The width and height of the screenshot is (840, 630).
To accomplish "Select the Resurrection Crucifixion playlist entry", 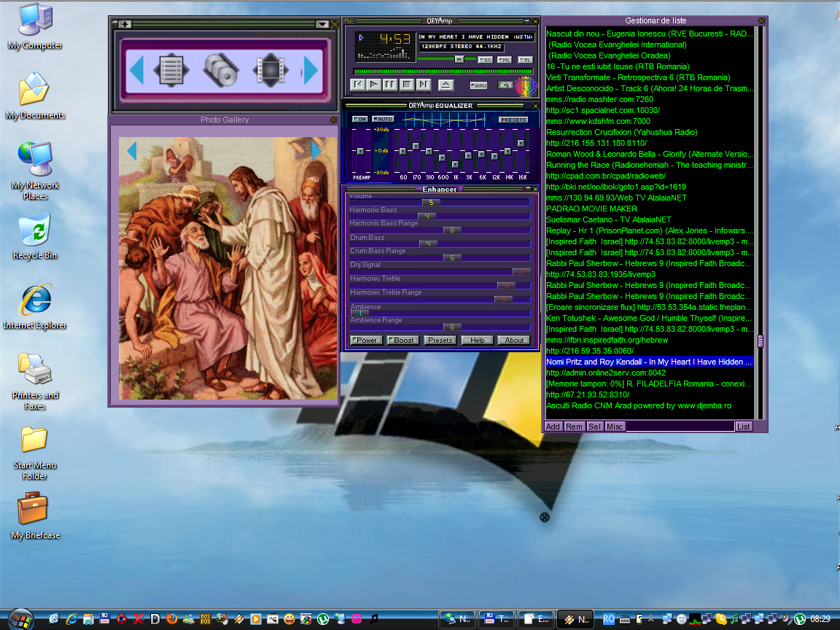I will tap(622, 132).
